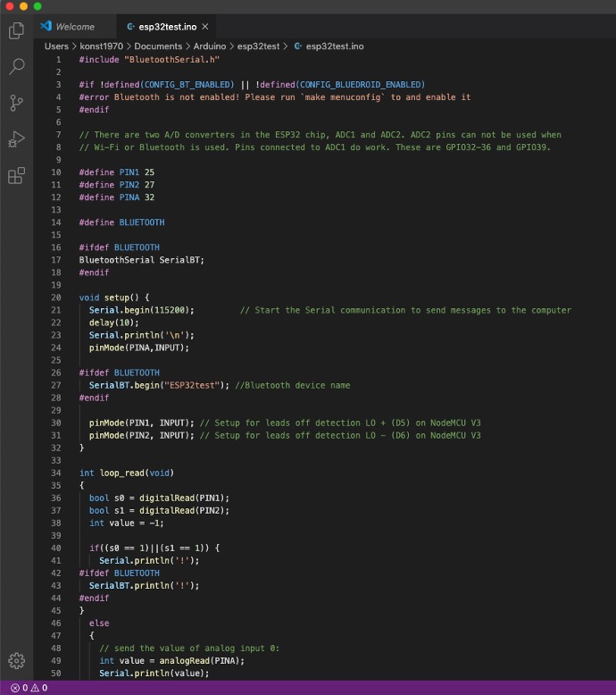Viewport: 616px width, 695px height.
Task: Click the #define PIN2 27 line
Action: click(116, 185)
